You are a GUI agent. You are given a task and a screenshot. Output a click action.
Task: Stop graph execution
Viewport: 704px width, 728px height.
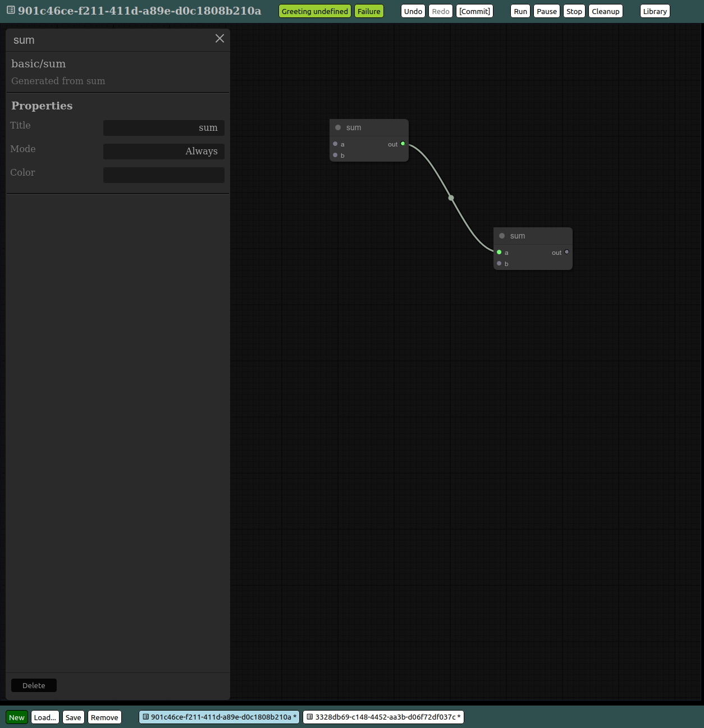click(574, 11)
